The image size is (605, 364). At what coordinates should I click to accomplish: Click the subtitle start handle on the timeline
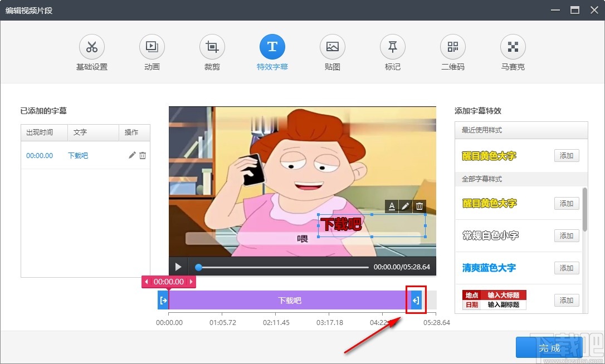pos(163,301)
